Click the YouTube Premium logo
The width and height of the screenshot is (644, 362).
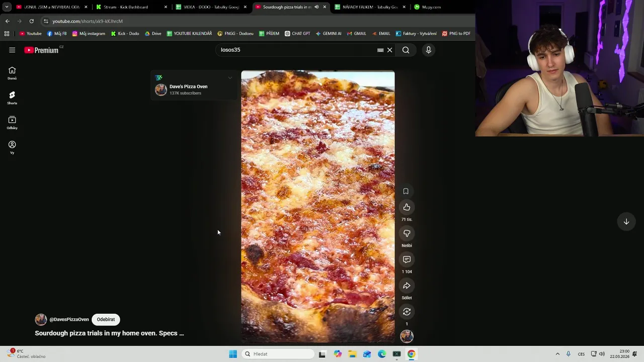click(41, 50)
